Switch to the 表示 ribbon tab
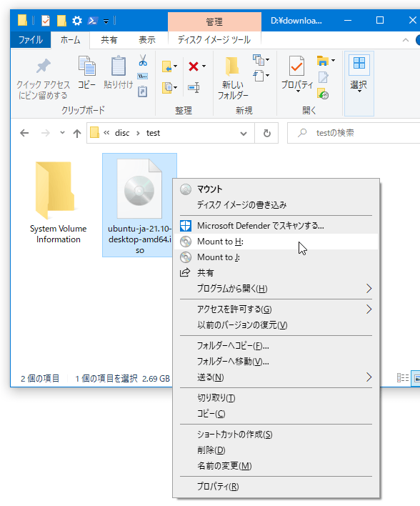 147,40
